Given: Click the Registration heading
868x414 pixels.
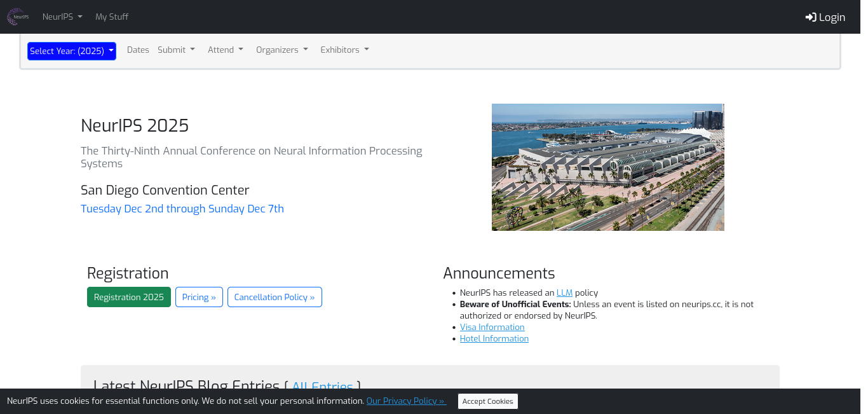Looking at the screenshot, I should (128, 273).
